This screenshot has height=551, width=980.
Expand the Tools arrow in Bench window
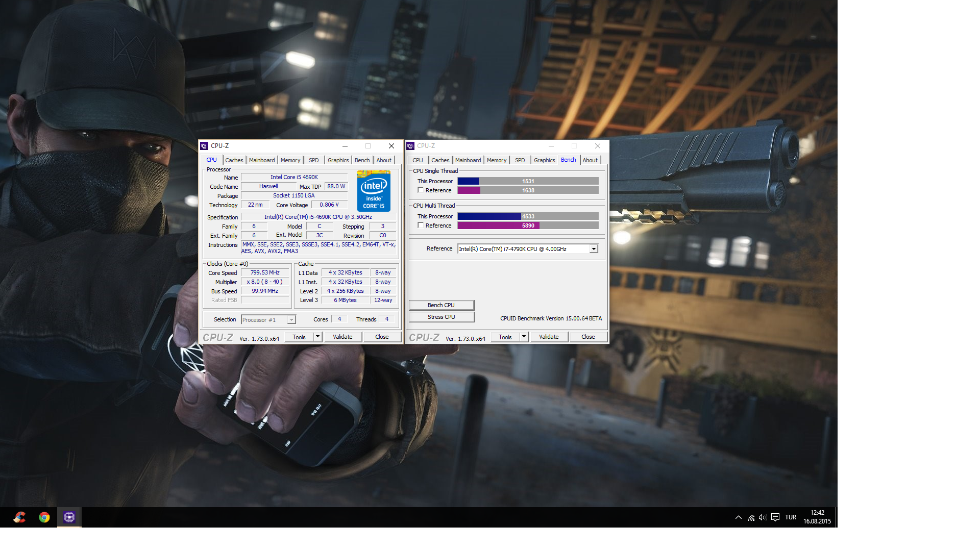tap(524, 337)
